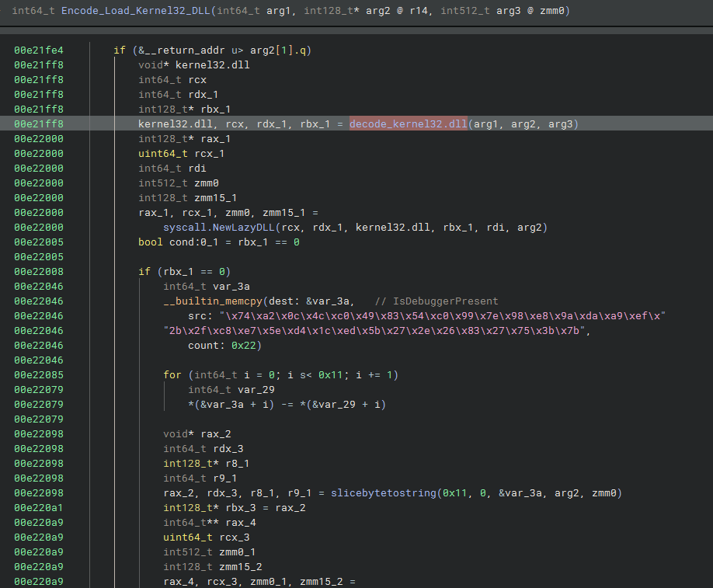The height and width of the screenshot is (588, 713).
Task: Click the highlighted decode_kernel32.dll call
Action: click(x=409, y=124)
